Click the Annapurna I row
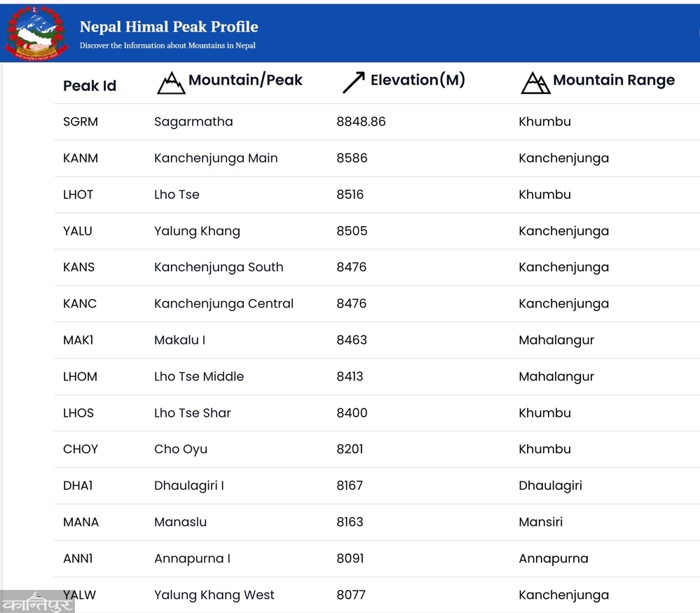 coord(192,559)
